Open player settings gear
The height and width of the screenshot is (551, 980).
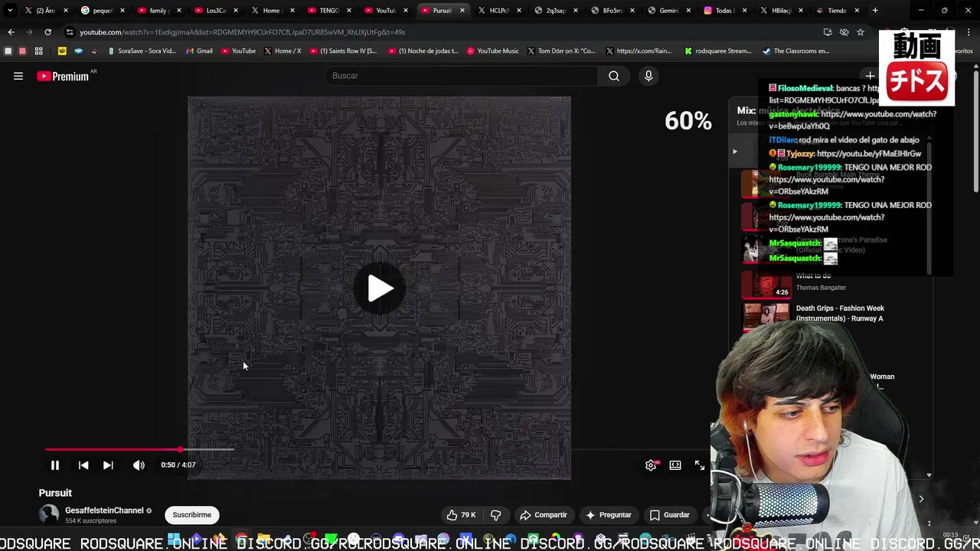[x=651, y=465]
